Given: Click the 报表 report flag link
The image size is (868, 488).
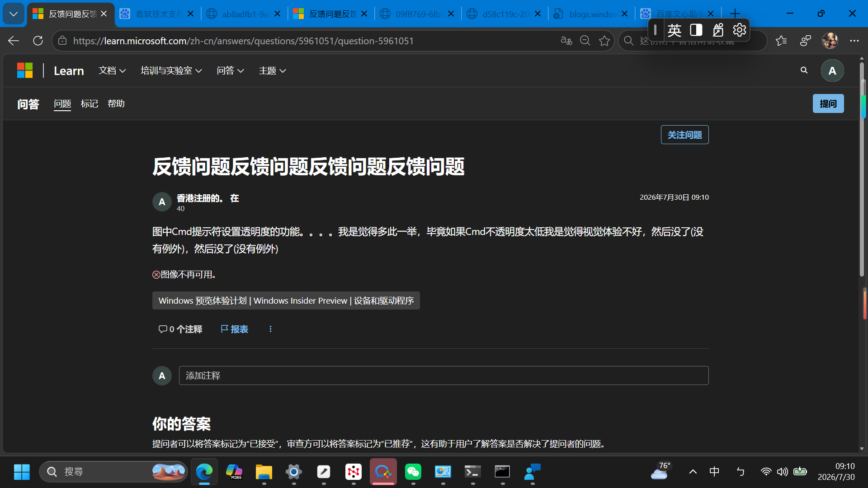Looking at the screenshot, I should pyautogui.click(x=234, y=329).
